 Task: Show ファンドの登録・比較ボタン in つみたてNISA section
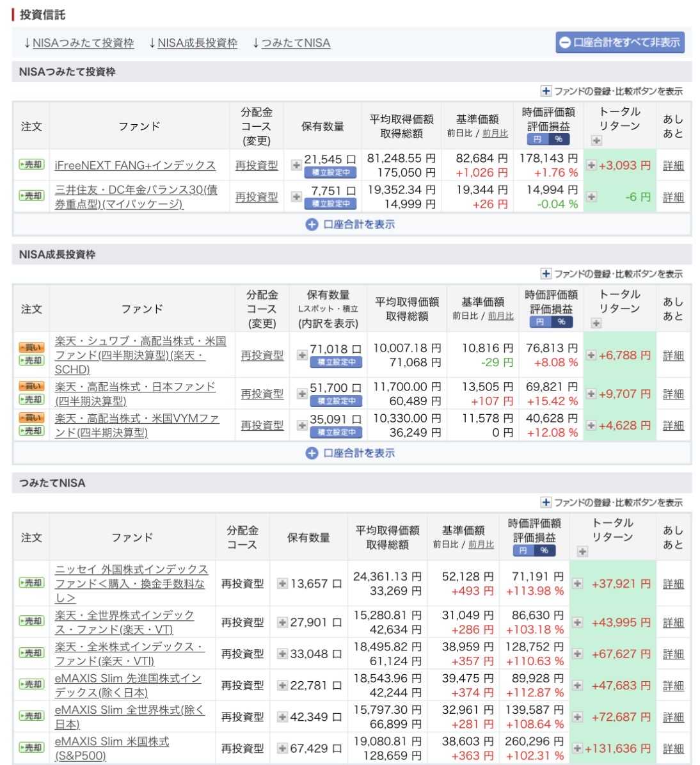pyautogui.click(x=612, y=503)
